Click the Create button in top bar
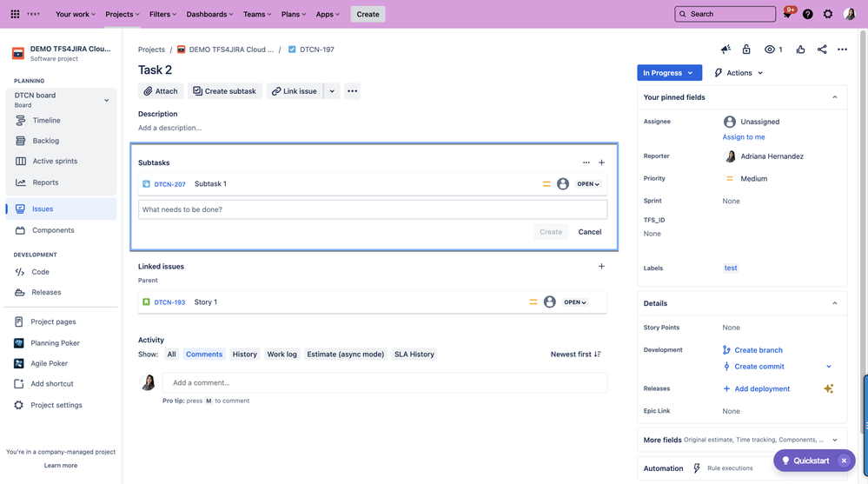The height and width of the screenshot is (484, 868). point(368,14)
